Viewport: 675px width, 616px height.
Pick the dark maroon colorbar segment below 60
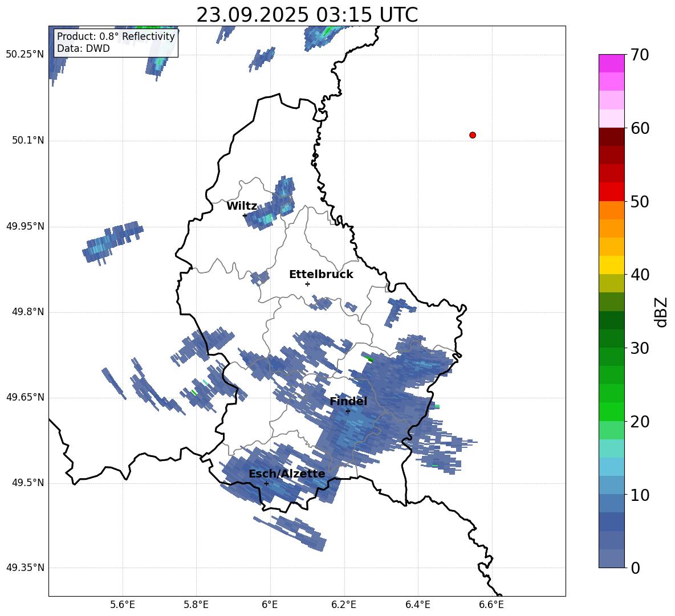[x=611, y=137]
